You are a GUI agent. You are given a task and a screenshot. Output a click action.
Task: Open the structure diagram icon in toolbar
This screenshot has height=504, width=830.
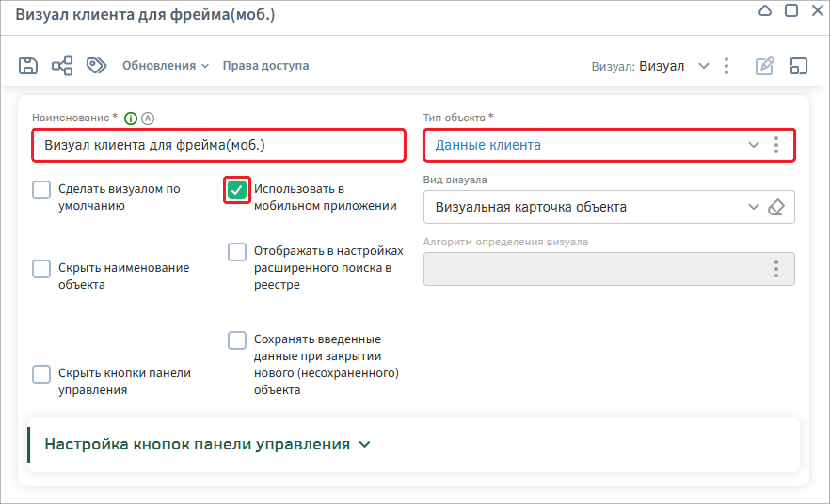62,66
